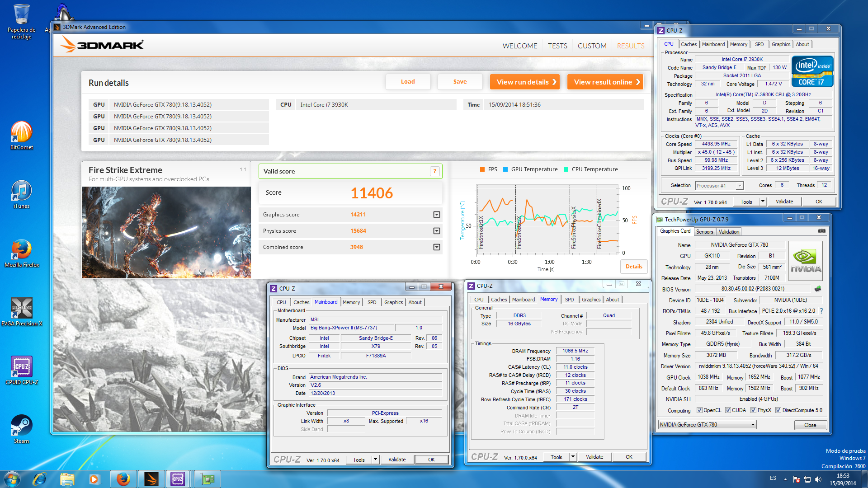Click the NVIDIA logo in GPU-Z
The height and width of the screenshot is (488, 868).
click(x=805, y=261)
